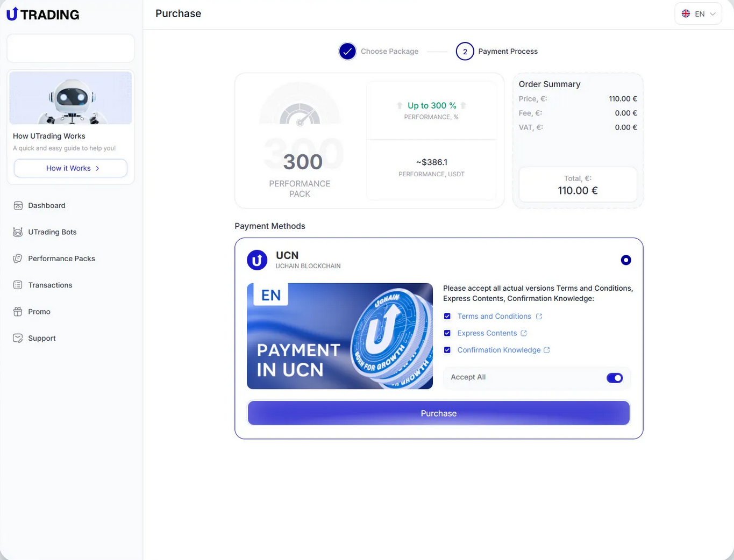The width and height of the screenshot is (734, 560).
Task: Select the Payment Process step
Action: pyautogui.click(x=465, y=52)
